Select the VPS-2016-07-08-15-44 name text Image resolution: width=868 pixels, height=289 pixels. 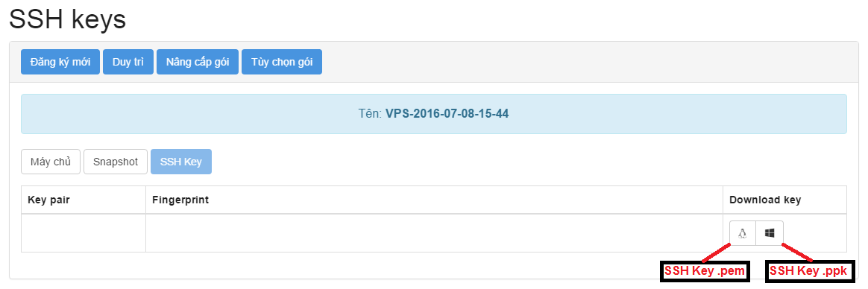coord(447,114)
